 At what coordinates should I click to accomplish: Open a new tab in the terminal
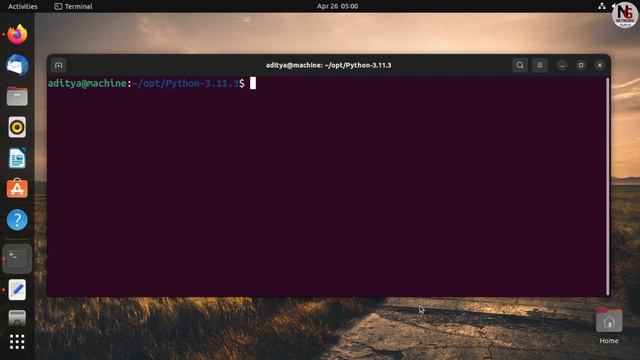(58, 65)
